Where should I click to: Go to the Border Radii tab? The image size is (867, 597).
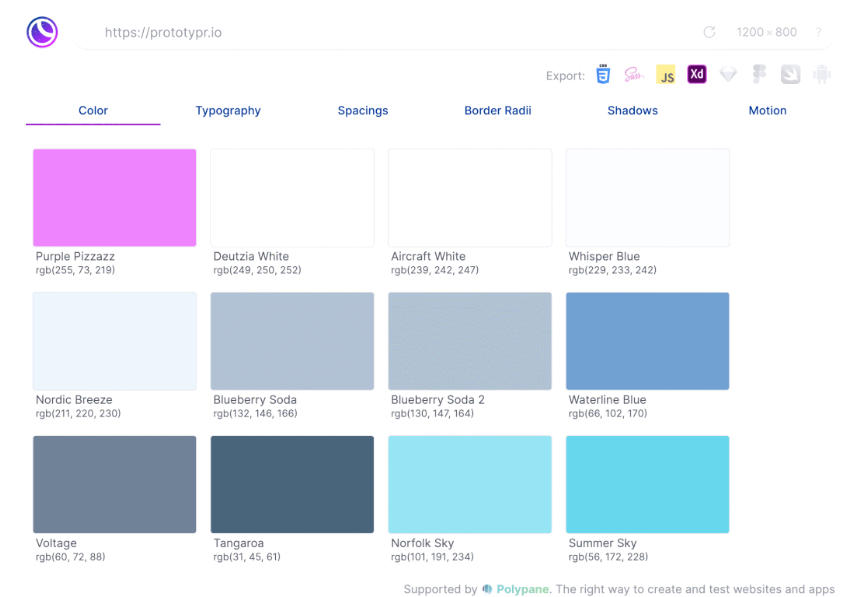[498, 111]
